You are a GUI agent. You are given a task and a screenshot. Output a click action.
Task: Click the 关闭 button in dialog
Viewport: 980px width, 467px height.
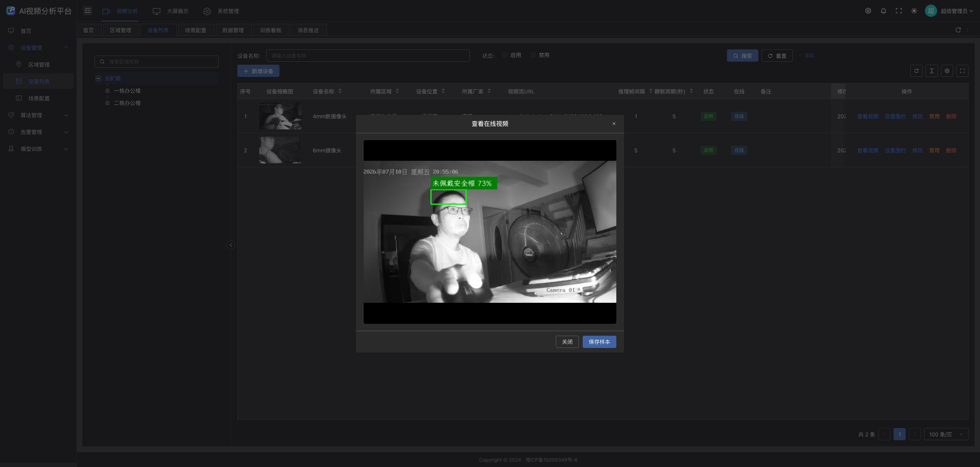[567, 342]
